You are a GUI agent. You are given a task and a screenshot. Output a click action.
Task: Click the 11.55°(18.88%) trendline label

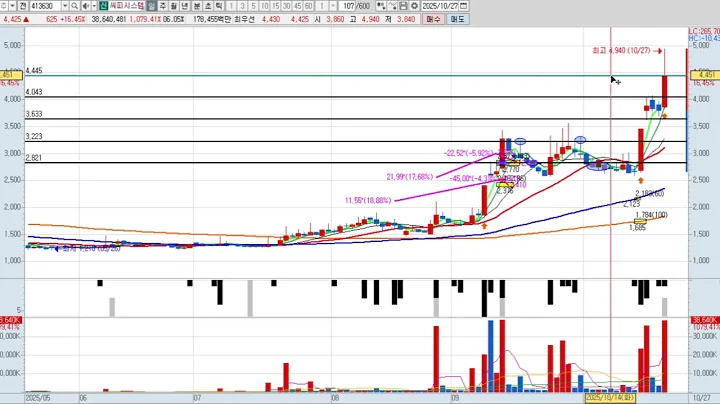pyautogui.click(x=368, y=201)
